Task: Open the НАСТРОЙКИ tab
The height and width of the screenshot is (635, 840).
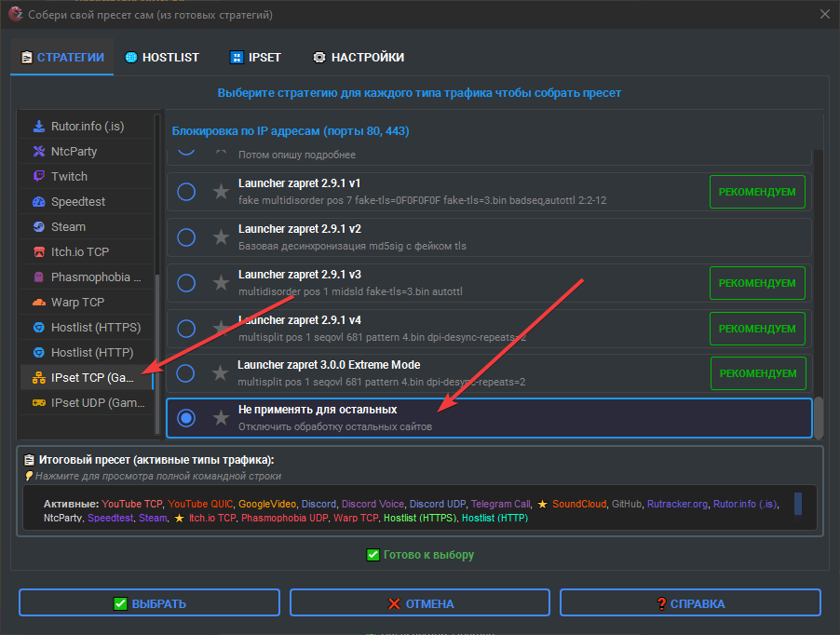Action: [x=359, y=58]
